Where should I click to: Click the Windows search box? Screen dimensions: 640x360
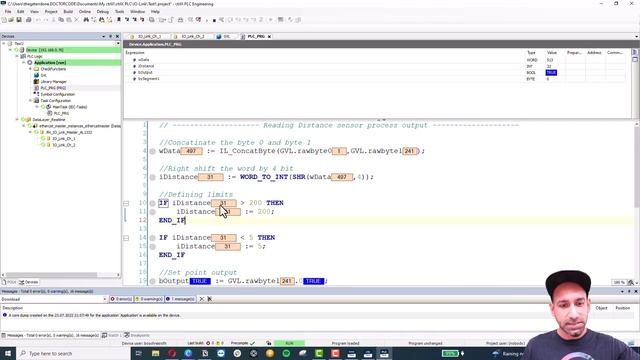click(x=73, y=353)
